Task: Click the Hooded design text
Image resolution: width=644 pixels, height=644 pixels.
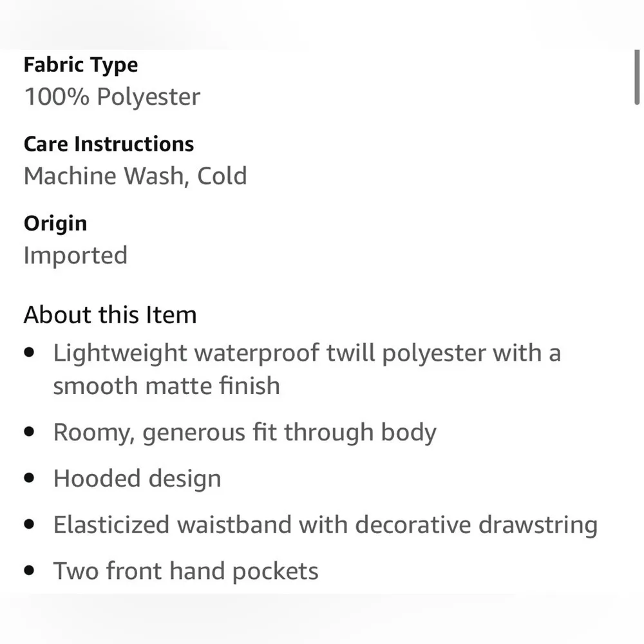Action: coord(137,478)
